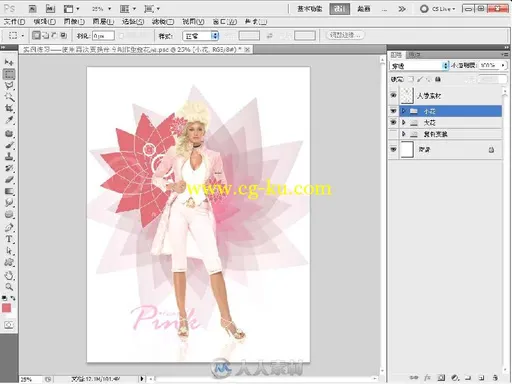Swap foreground and background colors
Image resolution: width=512 pixels, height=384 pixels.
click(x=13, y=298)
